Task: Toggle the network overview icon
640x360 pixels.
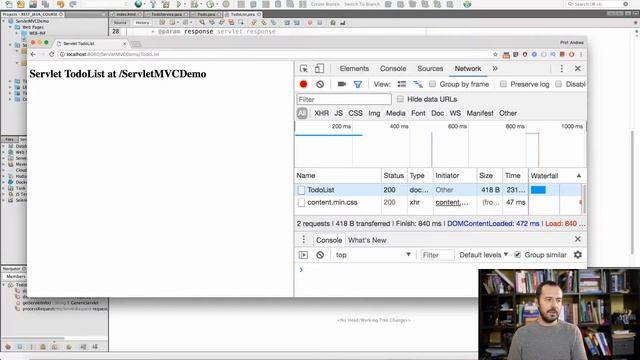Action: (x=418, y=84)
